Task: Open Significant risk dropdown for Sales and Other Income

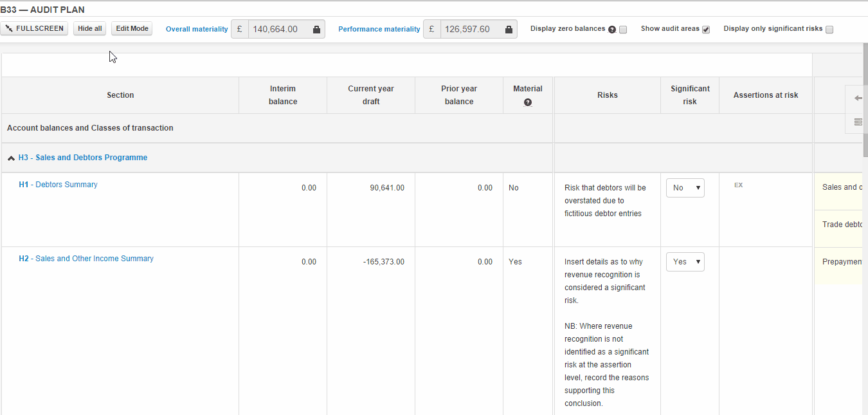Action: [685, 262]
